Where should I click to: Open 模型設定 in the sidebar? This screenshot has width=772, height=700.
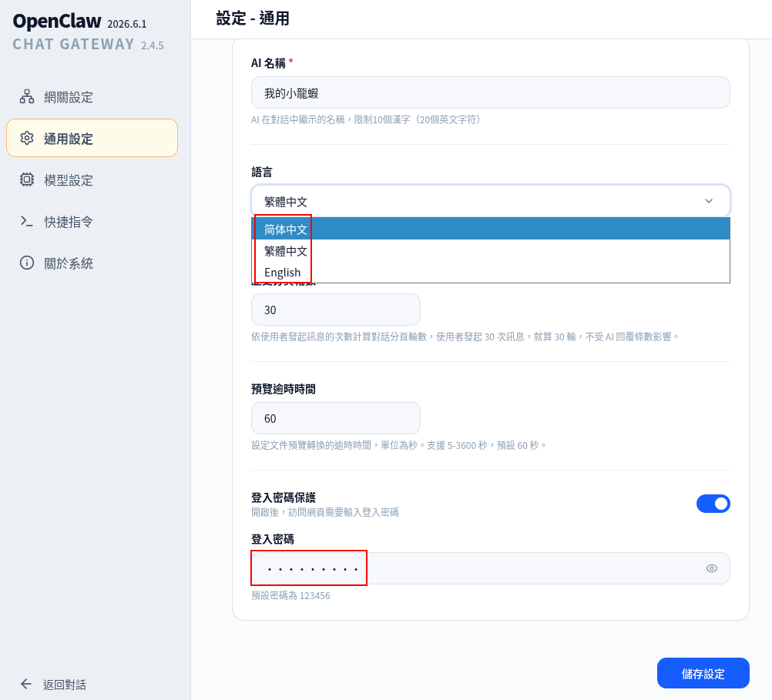(92, 180)
